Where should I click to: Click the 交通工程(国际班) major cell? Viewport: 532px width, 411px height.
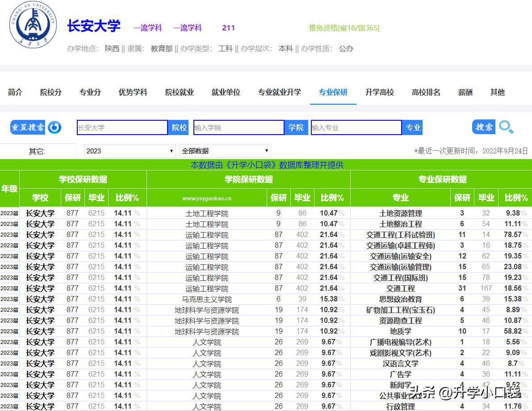401,278
